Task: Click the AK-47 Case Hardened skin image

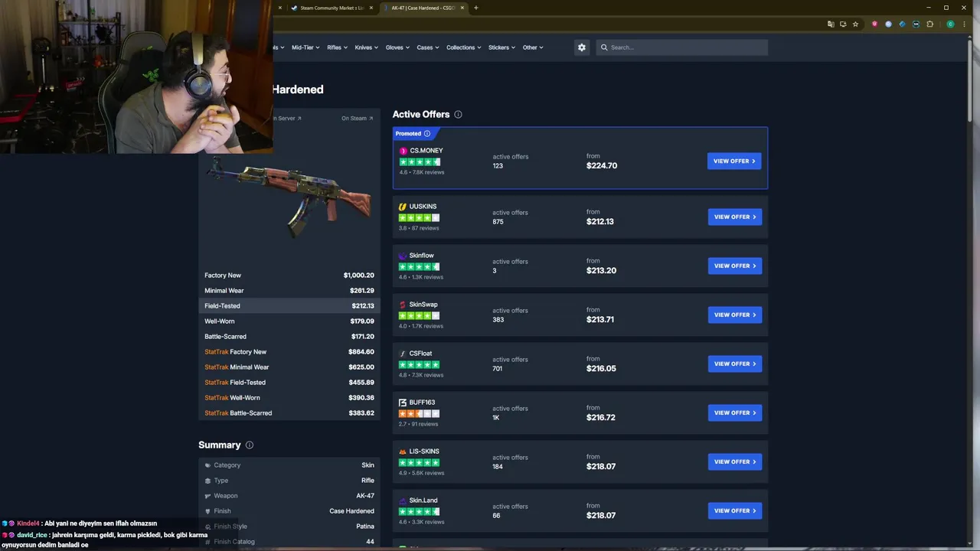Action: pos(291,197)
